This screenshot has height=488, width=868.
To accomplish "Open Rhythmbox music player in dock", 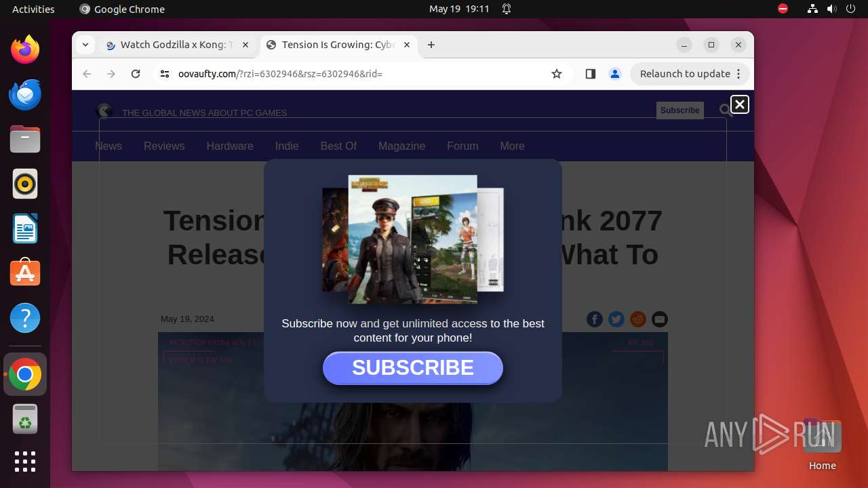I will [25, 184].
